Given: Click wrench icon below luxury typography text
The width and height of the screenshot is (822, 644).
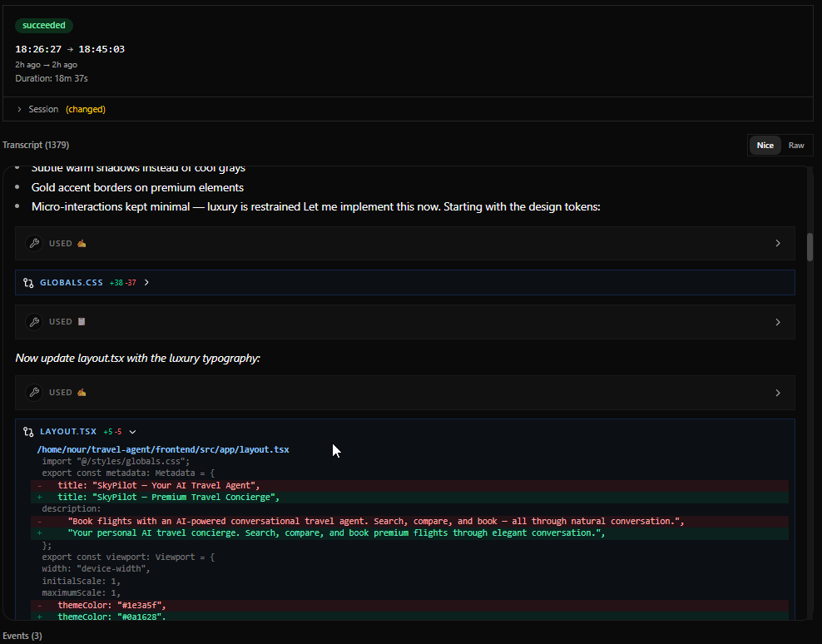Looking at the screenshot, I should click(x=34, y=392).
